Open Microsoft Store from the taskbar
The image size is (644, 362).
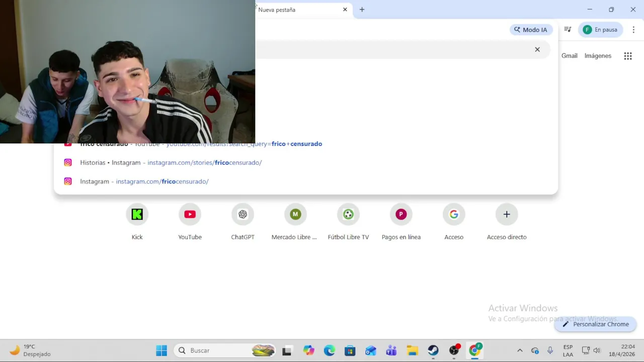[x=350, y=350]
